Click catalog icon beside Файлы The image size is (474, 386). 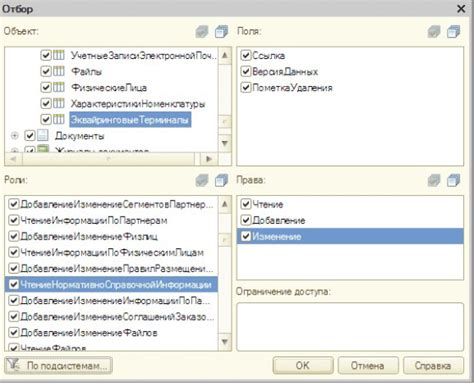(x=59, y=71)
